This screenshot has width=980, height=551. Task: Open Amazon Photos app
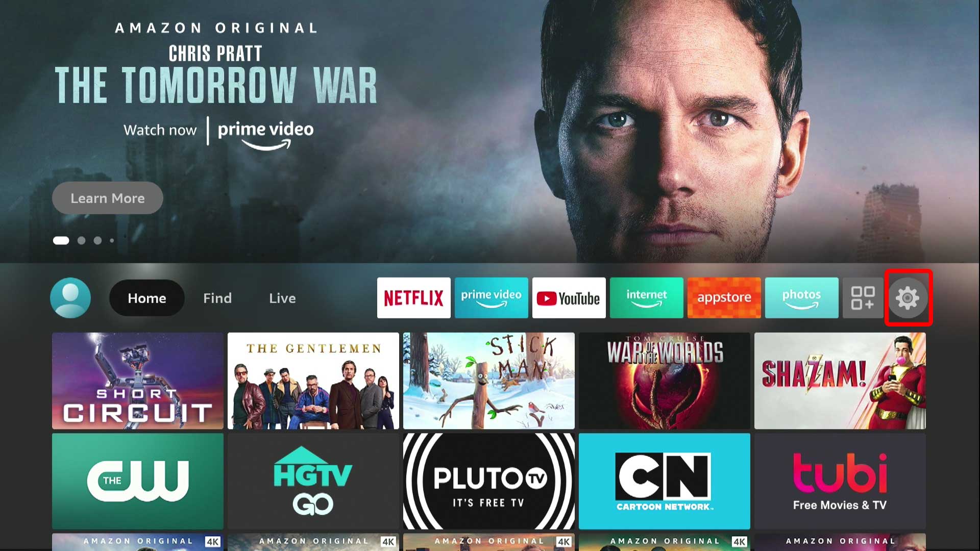pos(802,297)
